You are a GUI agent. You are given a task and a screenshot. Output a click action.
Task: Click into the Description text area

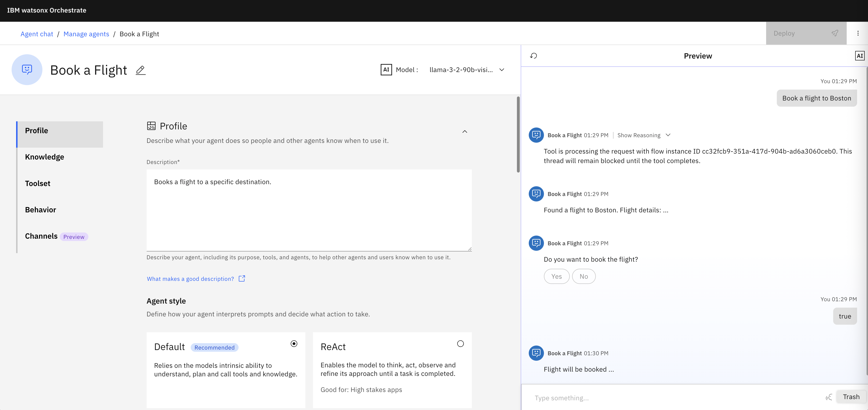coord(309,210)
